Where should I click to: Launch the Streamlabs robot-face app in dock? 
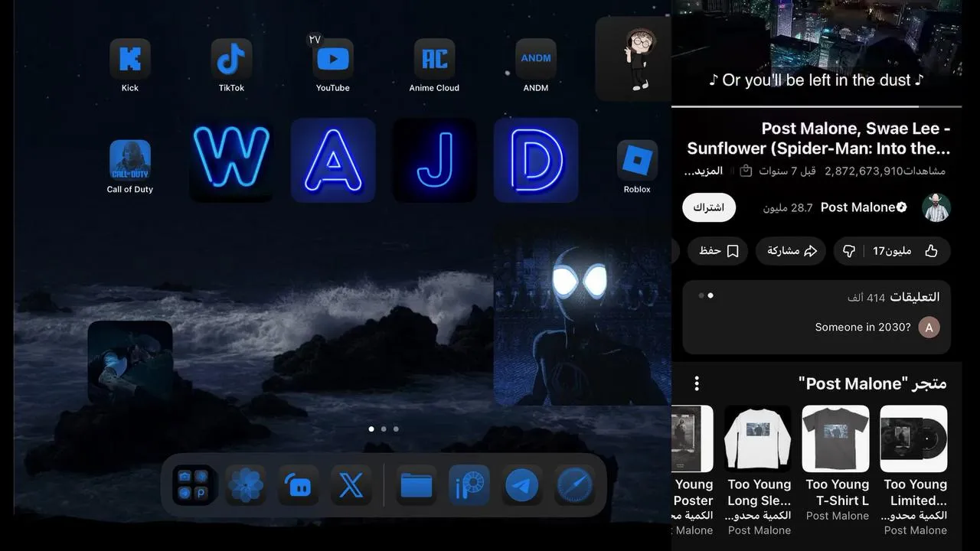(299, 485)
